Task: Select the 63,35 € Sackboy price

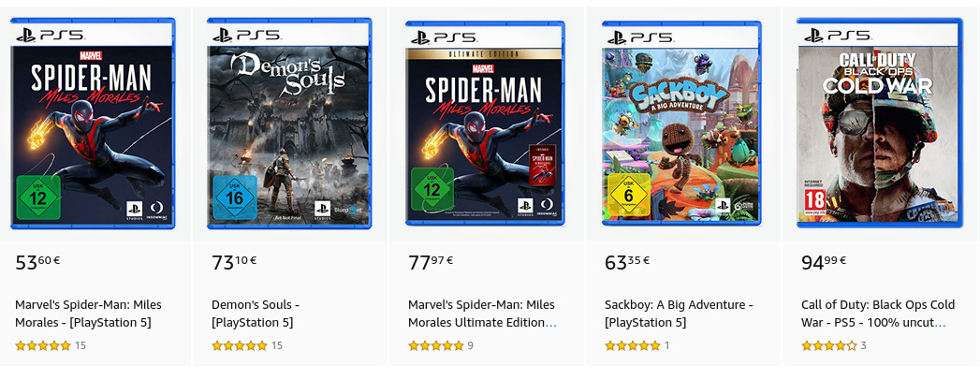Action: 627,262
